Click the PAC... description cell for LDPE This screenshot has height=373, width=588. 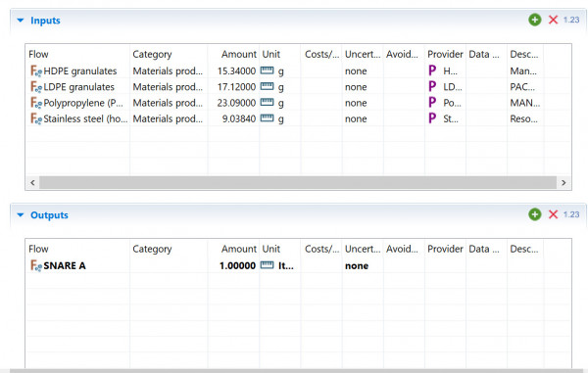[522, 87]
